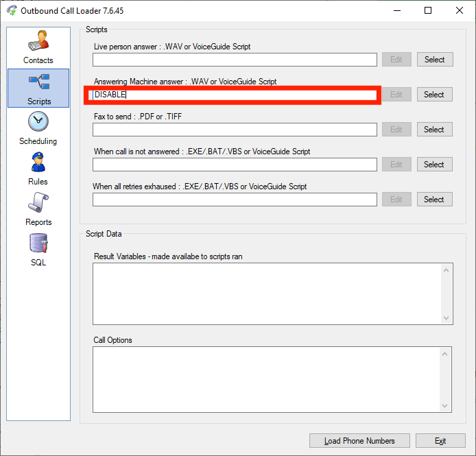Image resolution: width=476 pixels, height=456 pixels.
Task: Click Select for all retries exhausted script
Action: (434, 199)
